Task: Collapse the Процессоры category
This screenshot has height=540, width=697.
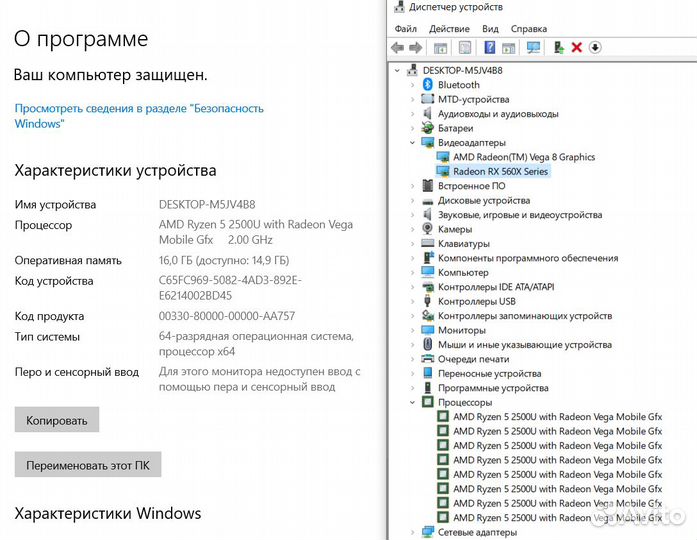Action: click(412, 402)
